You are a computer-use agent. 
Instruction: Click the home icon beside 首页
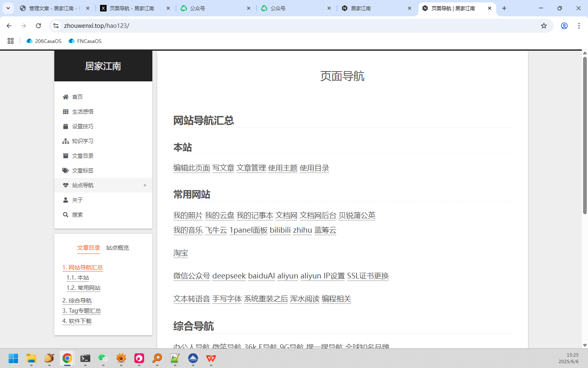point(65,97)
